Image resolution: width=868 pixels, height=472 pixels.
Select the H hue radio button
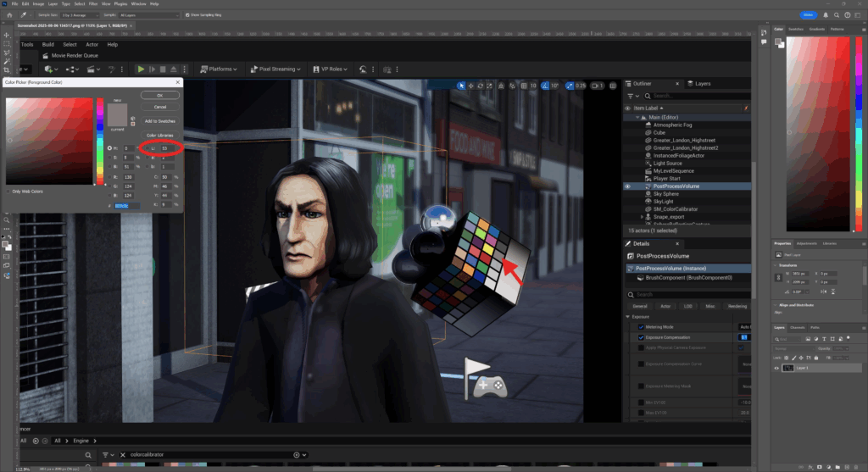108,148
